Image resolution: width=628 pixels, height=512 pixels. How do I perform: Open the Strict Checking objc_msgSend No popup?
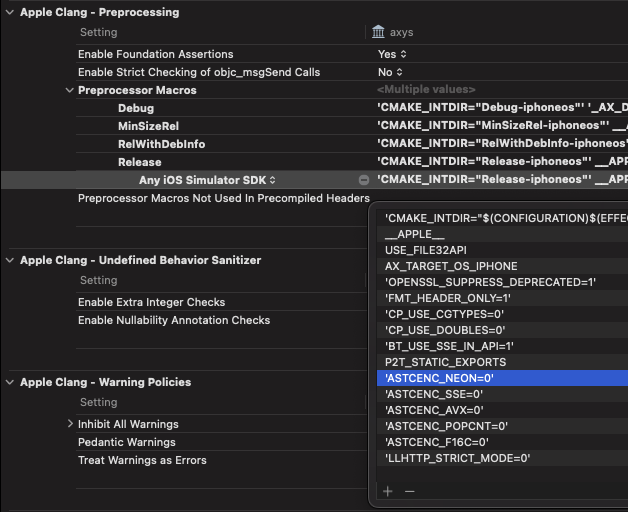tap(390, 72)
